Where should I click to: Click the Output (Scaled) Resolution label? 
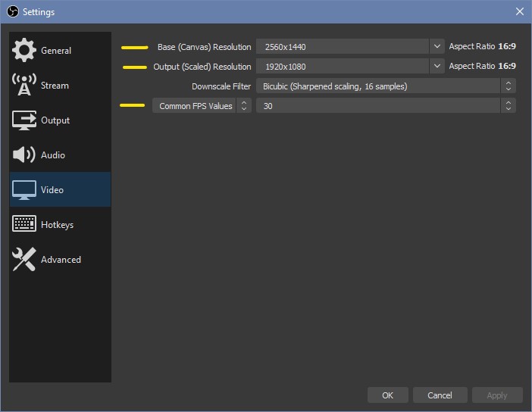(202, 67)
